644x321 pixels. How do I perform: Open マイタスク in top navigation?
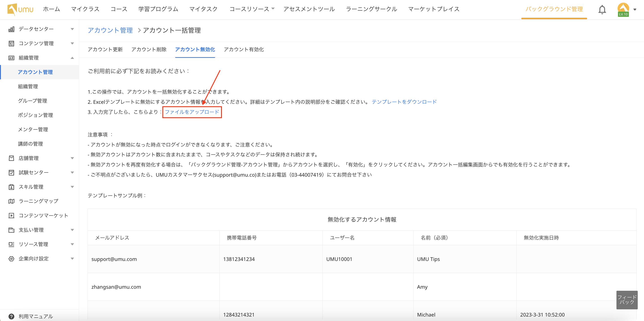203,9
